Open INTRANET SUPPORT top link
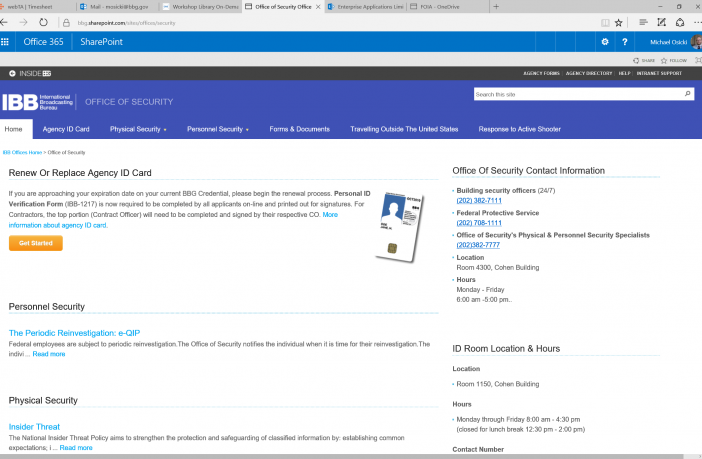 659,73
